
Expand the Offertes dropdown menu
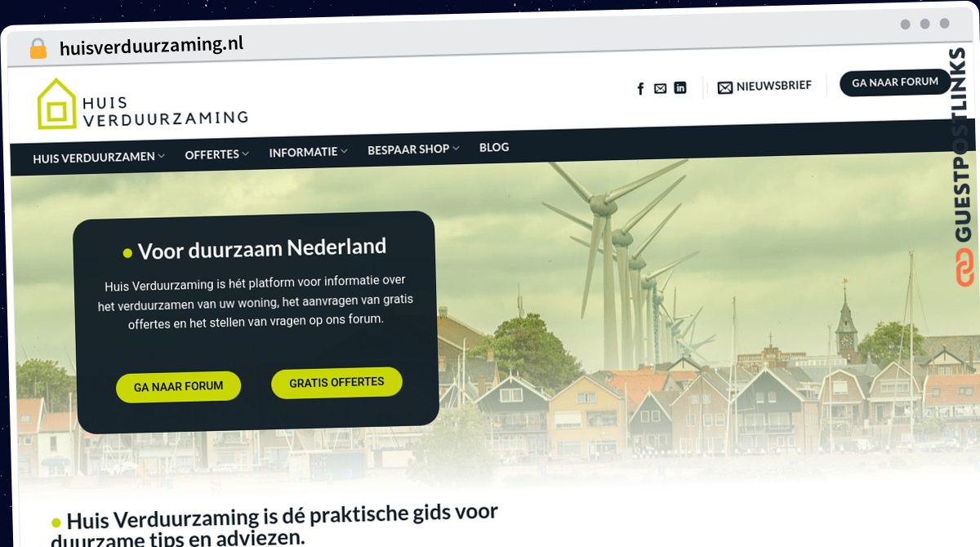pos(216,154)
